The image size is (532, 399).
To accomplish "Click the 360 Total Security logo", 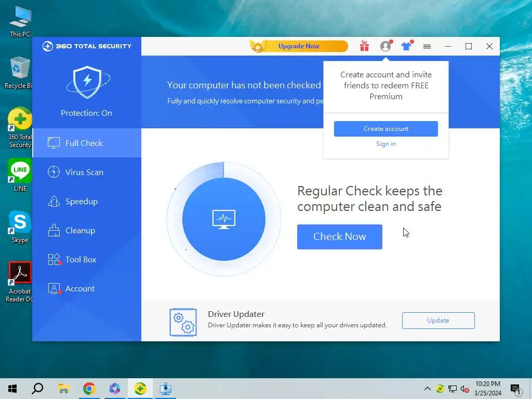I will point(87,46).
